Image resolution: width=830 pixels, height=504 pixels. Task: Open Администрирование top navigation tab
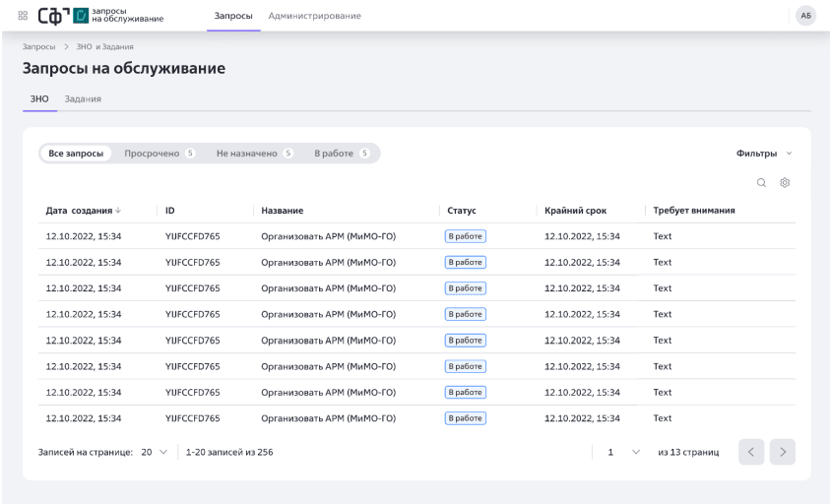(x=314, y=16)
